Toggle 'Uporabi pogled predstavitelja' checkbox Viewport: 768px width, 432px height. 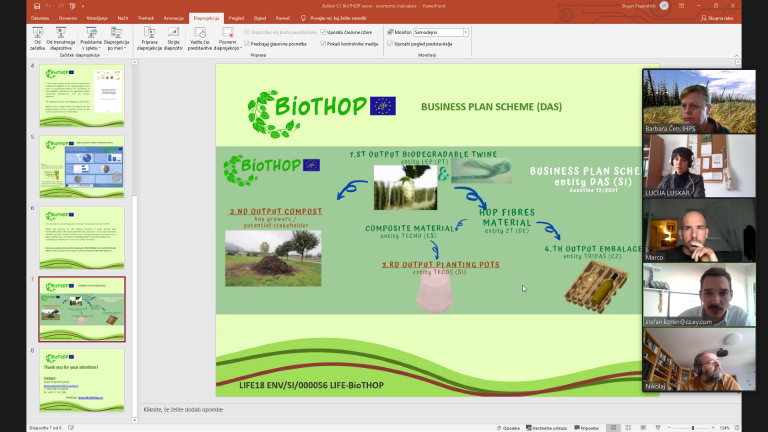pos(390,44)
